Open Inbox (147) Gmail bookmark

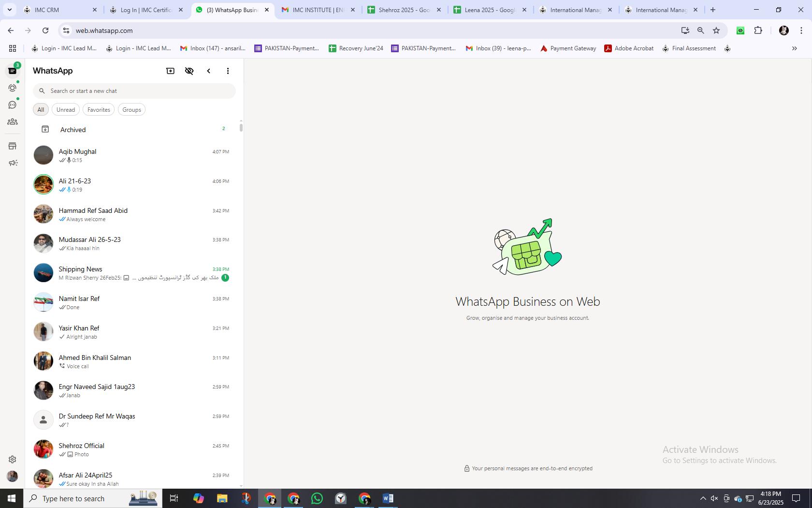pyautogui.click(x=213, y=48)
